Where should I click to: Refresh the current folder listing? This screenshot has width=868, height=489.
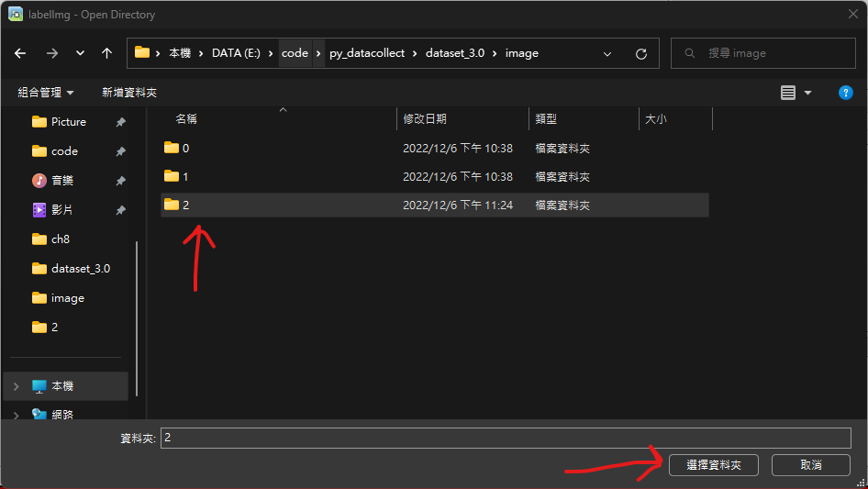coord(640,53)
